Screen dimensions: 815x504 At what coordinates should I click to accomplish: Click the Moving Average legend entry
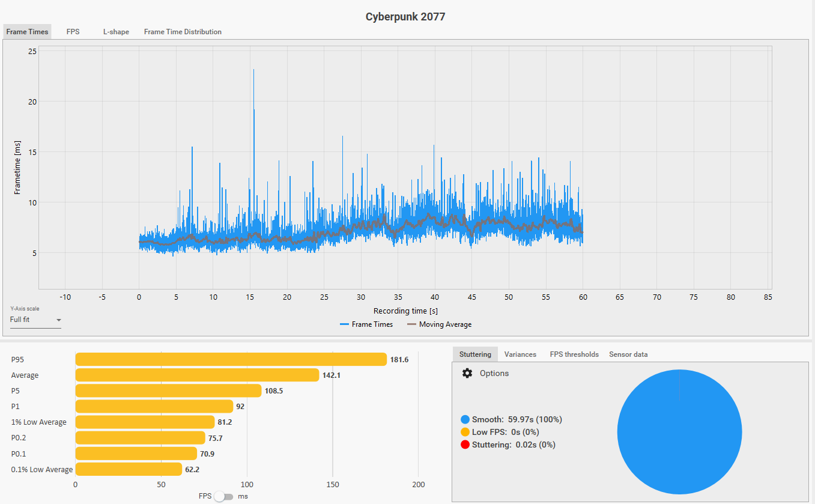pos(440,324)
